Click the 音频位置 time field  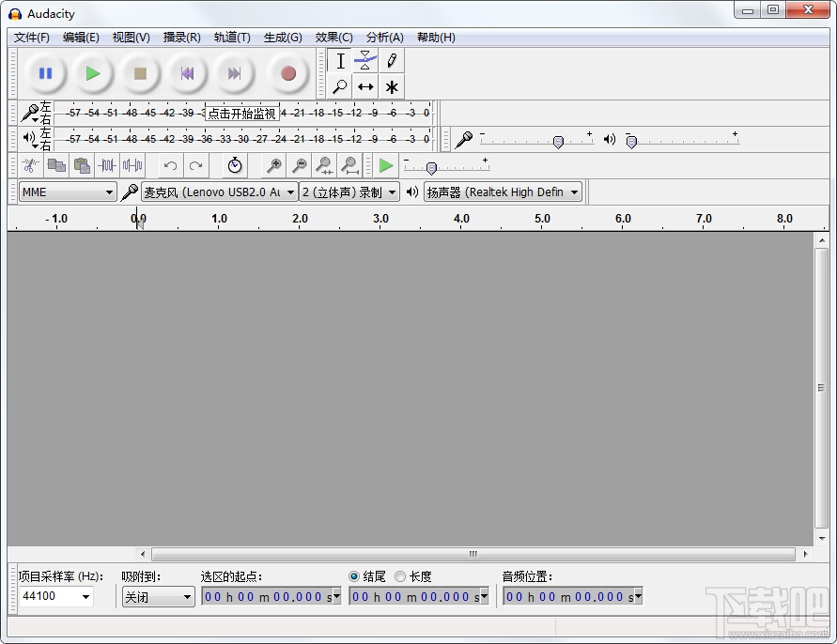(x=572, y=596)
